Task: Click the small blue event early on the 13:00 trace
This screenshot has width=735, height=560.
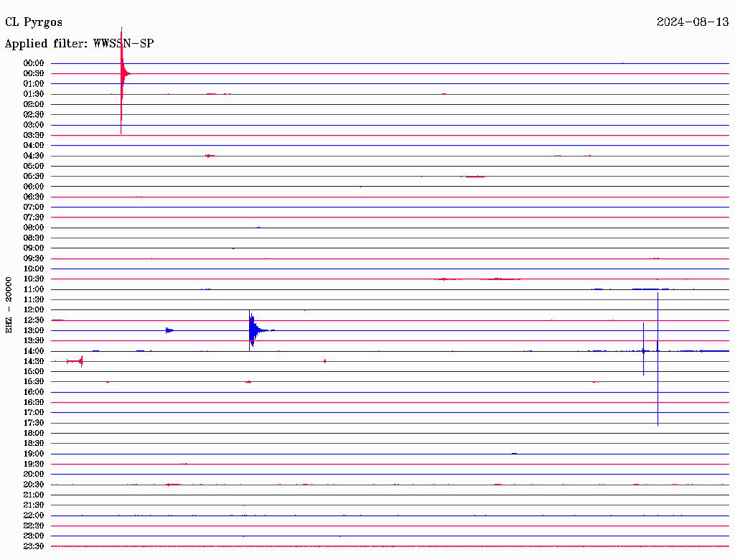Action: 169,330
